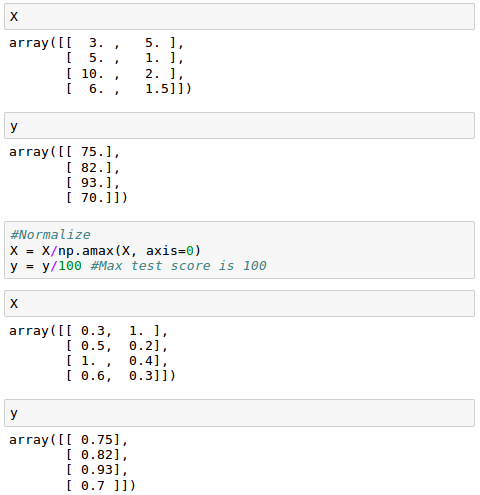
Task: Click the value 1.5 in the original X output
Action: coord(157,89)
